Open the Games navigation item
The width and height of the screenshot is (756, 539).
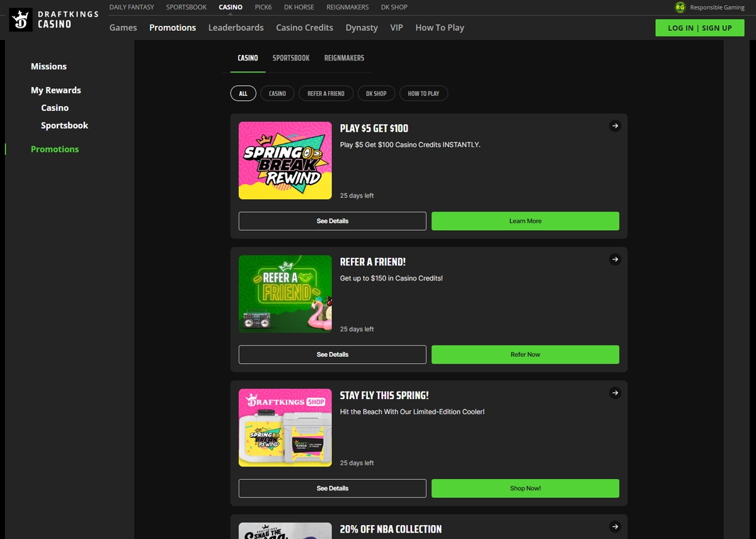tap(123, 28)
